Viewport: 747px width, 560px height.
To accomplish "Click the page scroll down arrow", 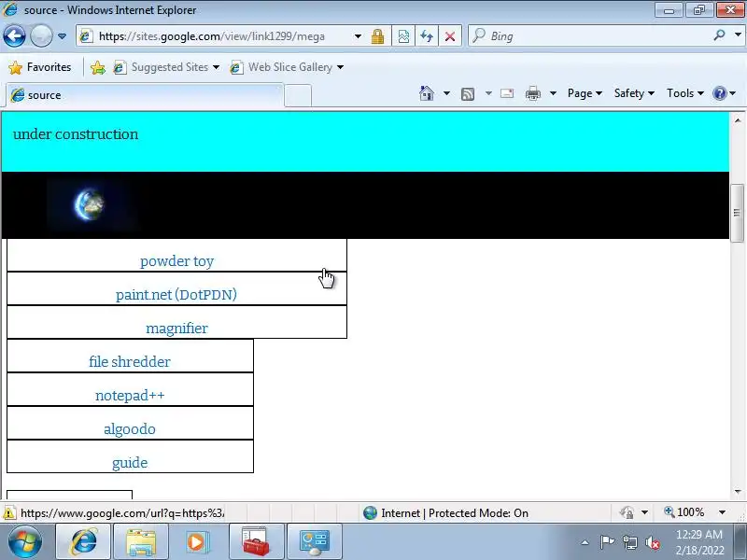I will [x=737, y=492].
